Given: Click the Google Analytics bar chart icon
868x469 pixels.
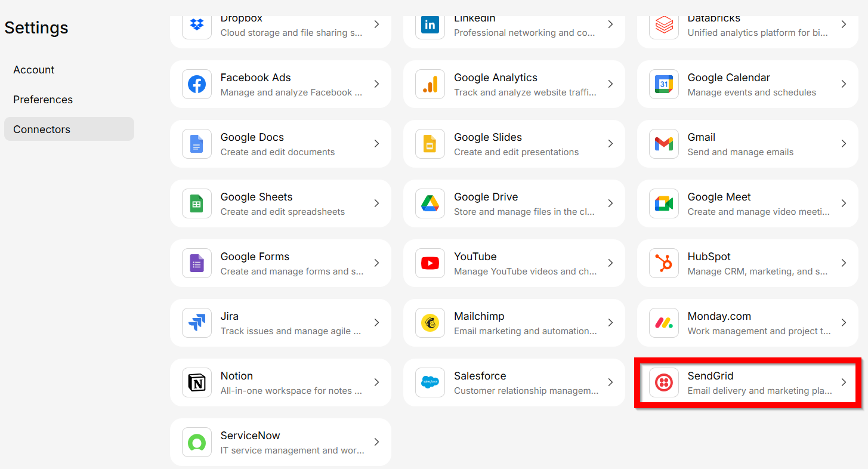Looking at the screenshot, I should (430, 84).
